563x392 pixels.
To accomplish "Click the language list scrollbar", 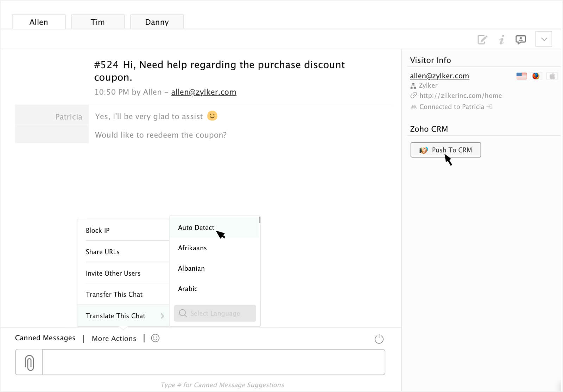I will click(259, 220).
